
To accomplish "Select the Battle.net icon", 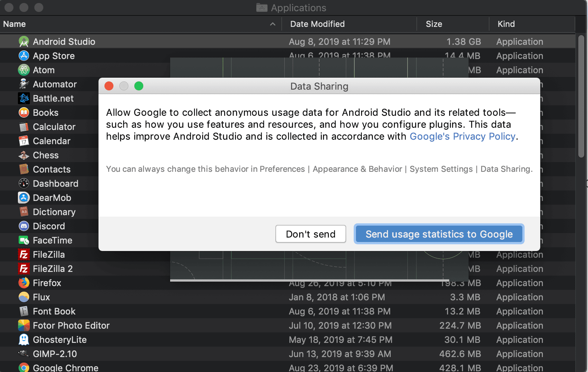I will point(24,98).
